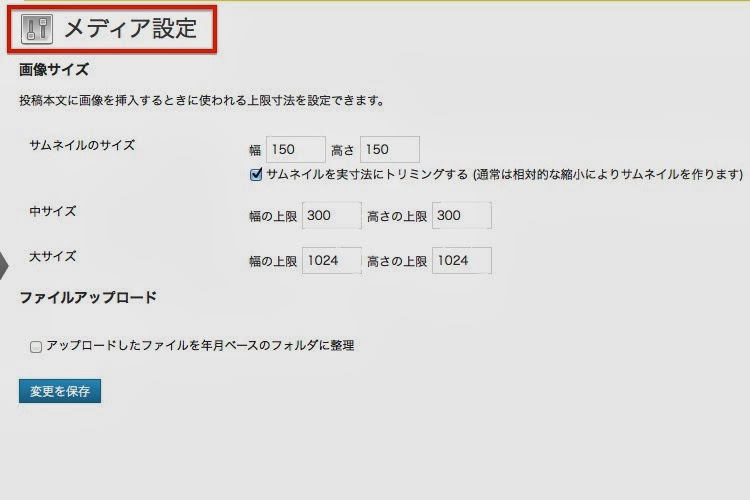This screenshot has width=750, height=500.
Task: Focus the thumbnail 幅 field showing 150
Action: tap(296, 149)
